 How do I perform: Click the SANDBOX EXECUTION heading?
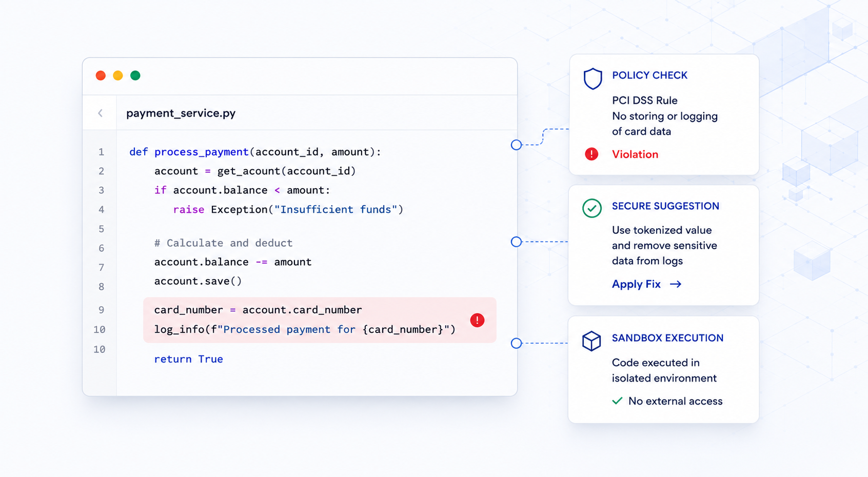(x=667, y=338)
